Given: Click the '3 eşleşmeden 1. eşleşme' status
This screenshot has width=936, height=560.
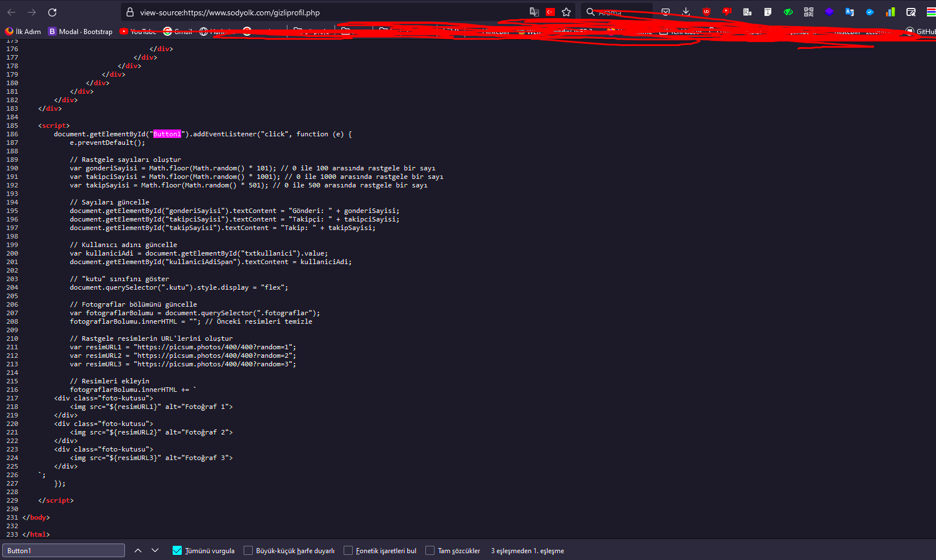Looking at the screenshot, I should pyautogui.click(x=527, y=550).
